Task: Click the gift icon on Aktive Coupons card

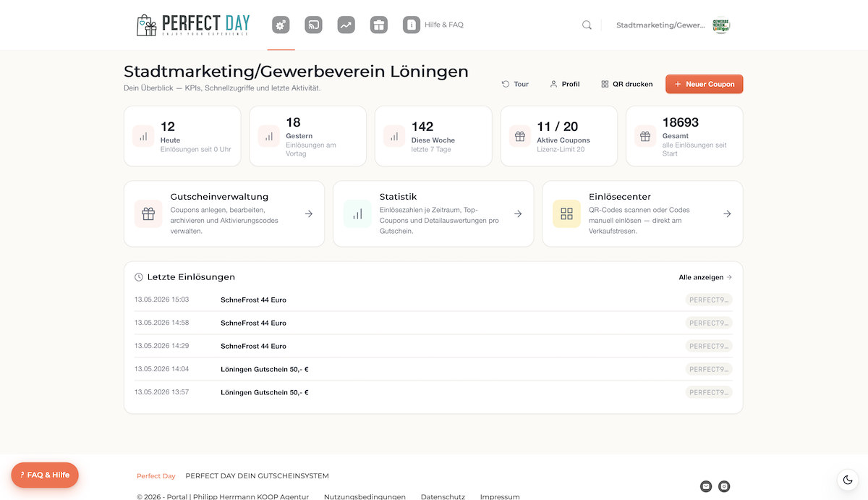Action: click(x=520, y=136)
